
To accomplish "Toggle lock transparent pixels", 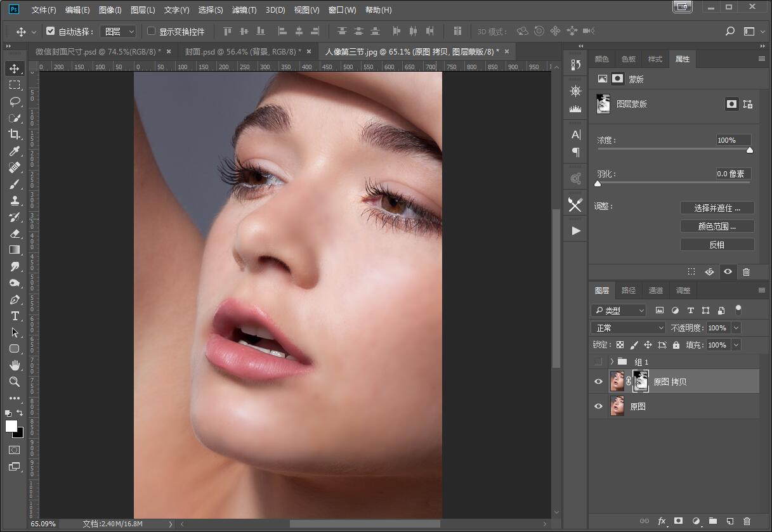I will (620, 345).
